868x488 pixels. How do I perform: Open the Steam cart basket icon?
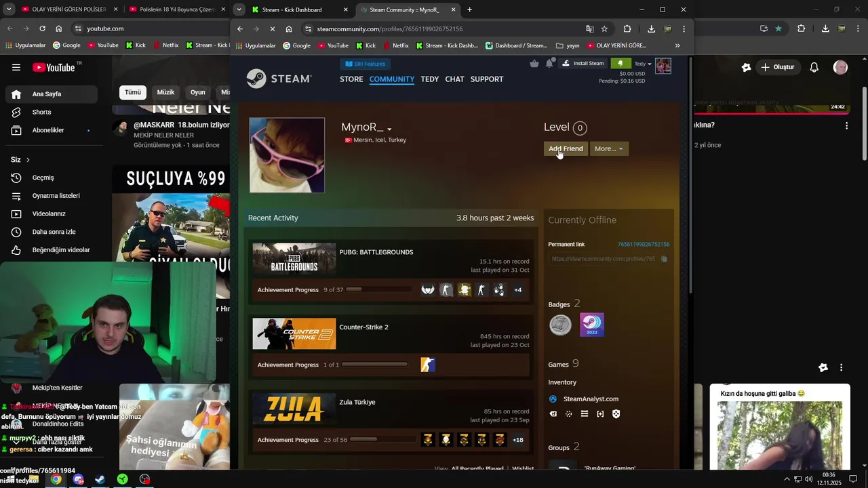point(534,63)
